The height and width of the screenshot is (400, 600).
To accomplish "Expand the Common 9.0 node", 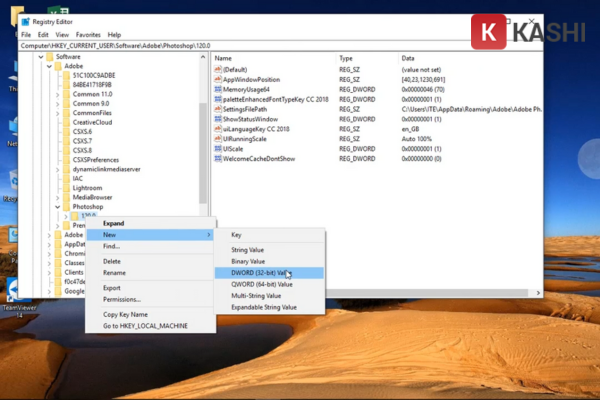I will (x=57, y=104).
